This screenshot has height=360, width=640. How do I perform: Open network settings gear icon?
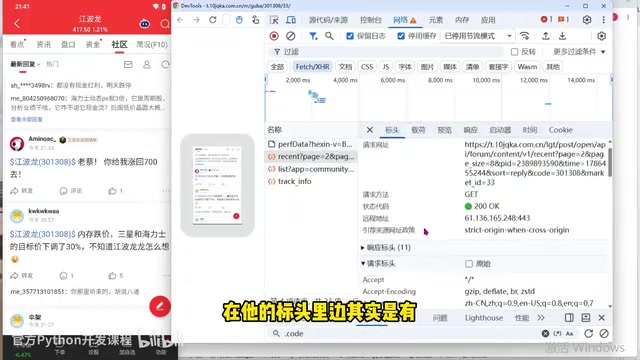point(601,36)
